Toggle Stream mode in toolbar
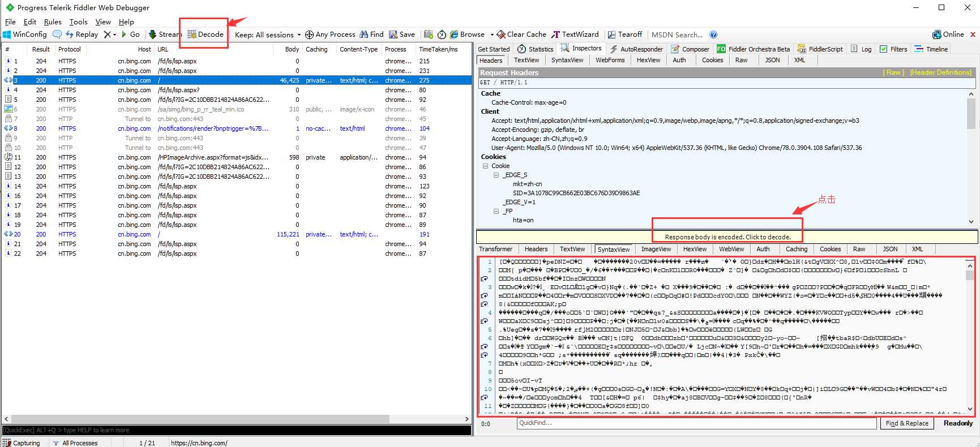 (165, 35)
